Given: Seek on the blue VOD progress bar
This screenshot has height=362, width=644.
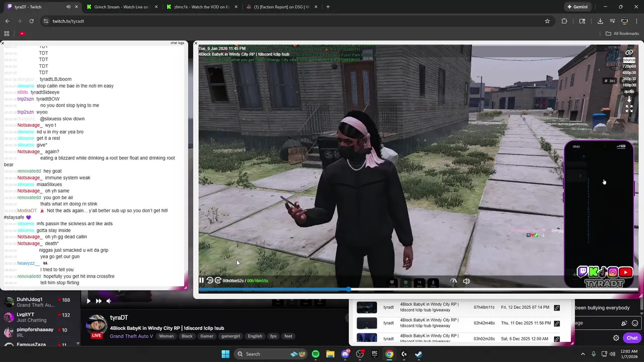Looking at the screenshot, I should tap(419, 289).
